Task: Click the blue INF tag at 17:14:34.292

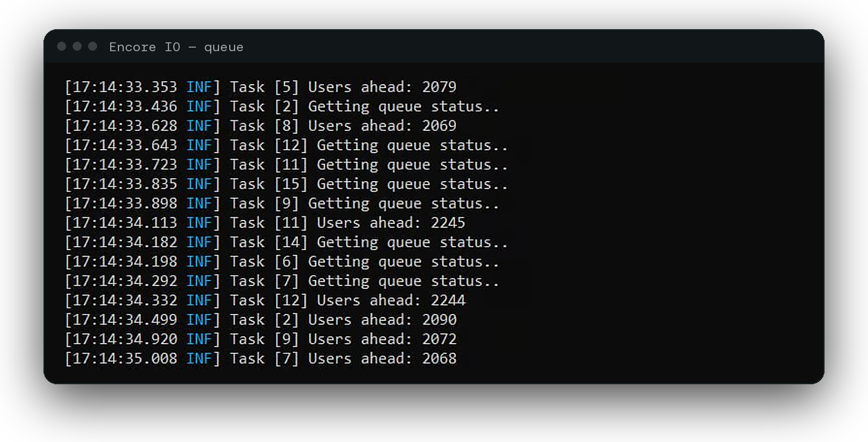Action: 199,281
